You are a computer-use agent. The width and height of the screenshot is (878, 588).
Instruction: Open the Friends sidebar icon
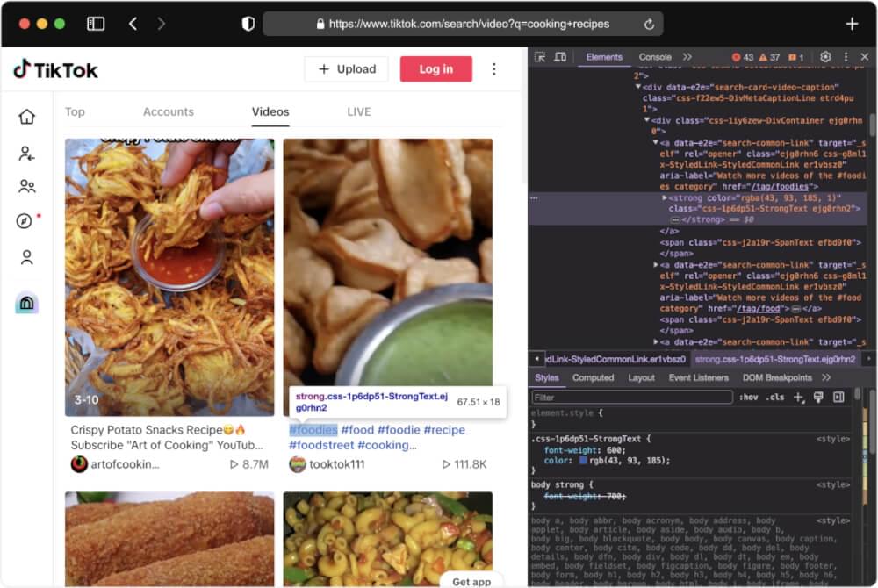(x=27, y=186)
